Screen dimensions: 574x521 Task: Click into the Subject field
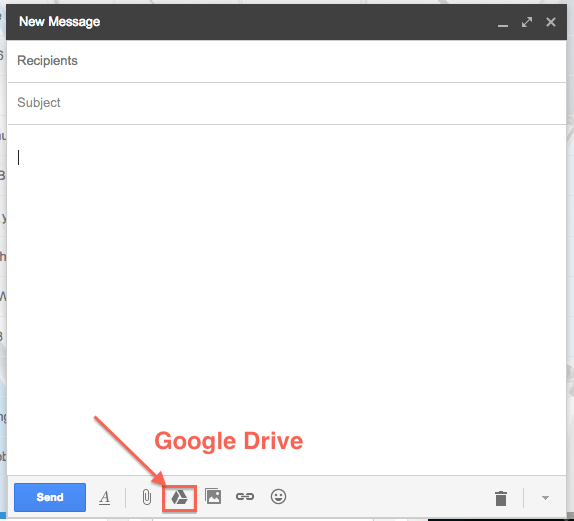pyautogui.click(x=287, y=103)
